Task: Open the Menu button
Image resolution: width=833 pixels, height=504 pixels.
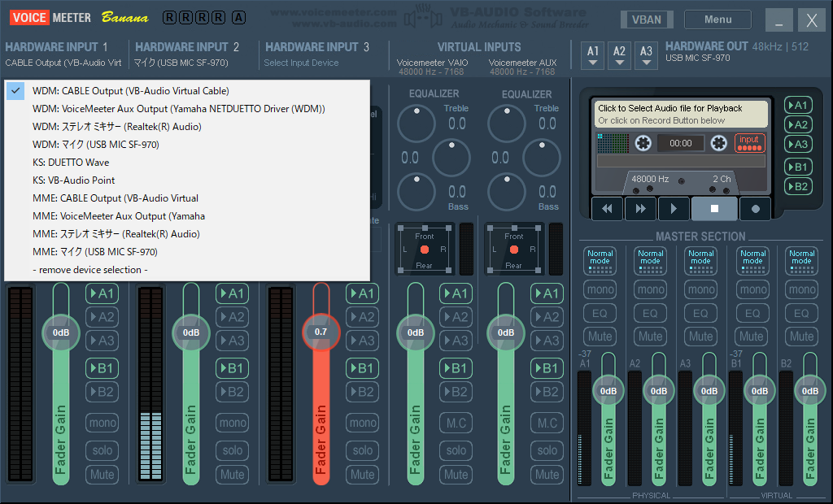Action: [x=717, y=20]
